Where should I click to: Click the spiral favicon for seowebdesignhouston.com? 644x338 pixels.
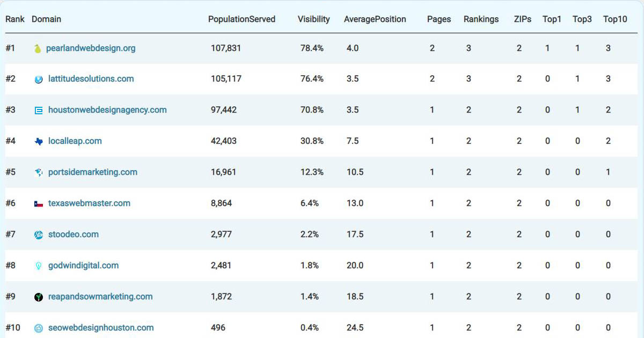click(38, 327)
